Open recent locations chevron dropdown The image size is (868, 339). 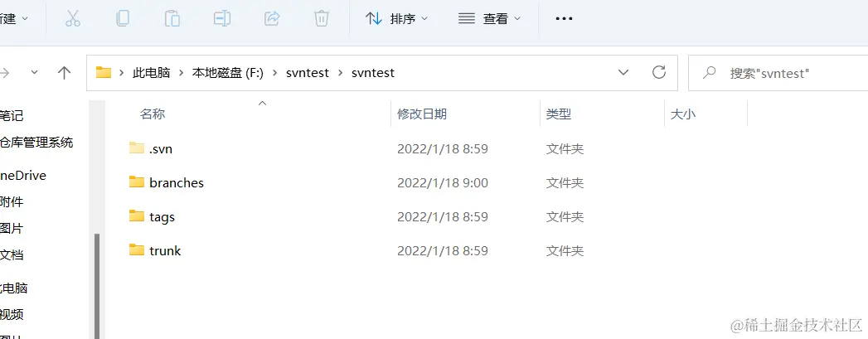coord(34,72)
